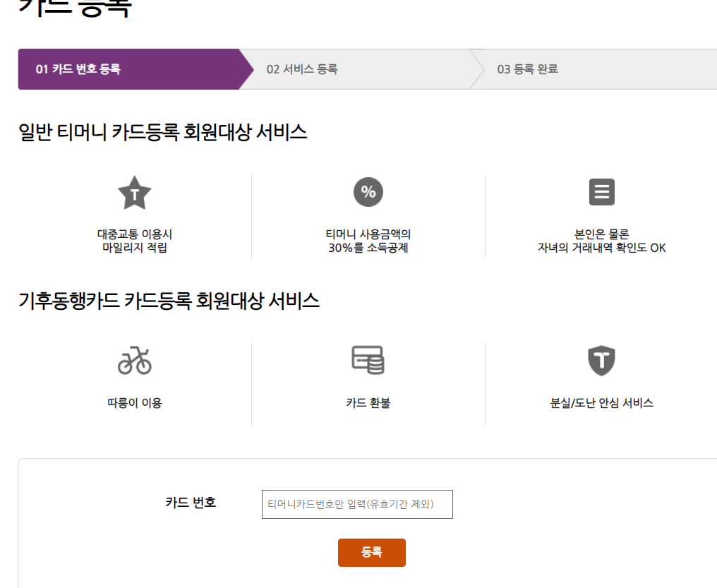The width and height of the screenshot is (717, 588).
Task: Click the 대중교통 이용시 마일리지 적립 label
Action: click(x=134, y=240)
